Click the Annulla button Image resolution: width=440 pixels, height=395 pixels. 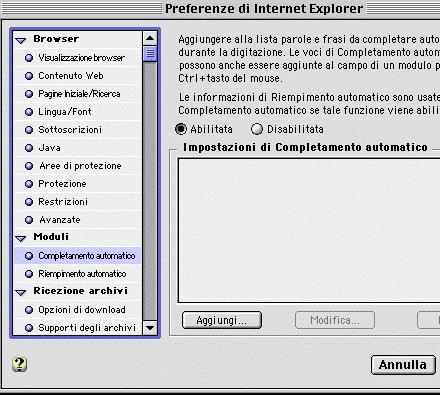[403, 365]
